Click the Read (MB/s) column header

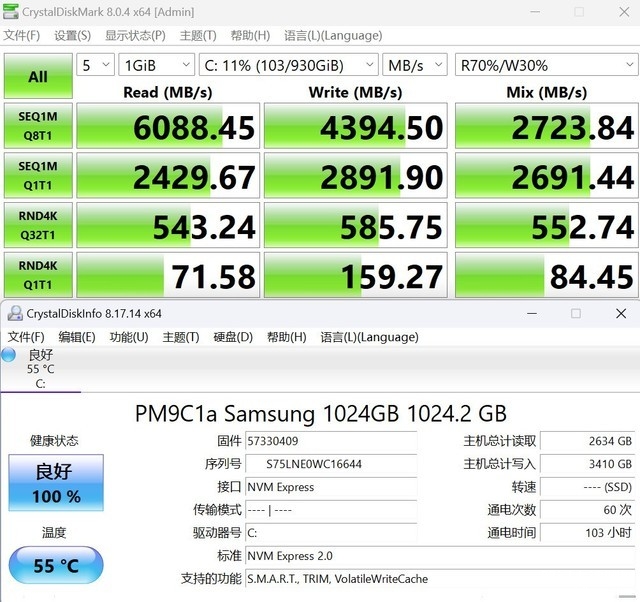point(168,92)
